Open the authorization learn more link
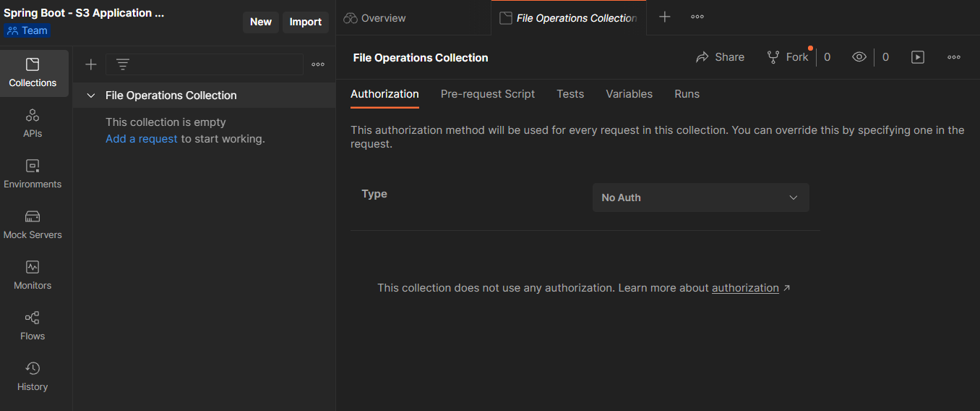 (745, 288)
